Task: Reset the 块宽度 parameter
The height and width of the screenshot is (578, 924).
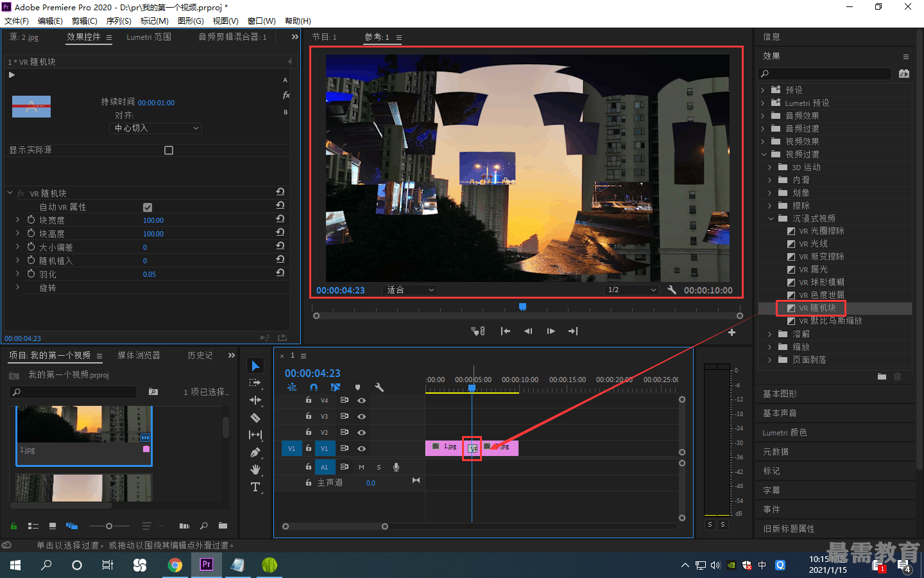Action: pos(280,219)
